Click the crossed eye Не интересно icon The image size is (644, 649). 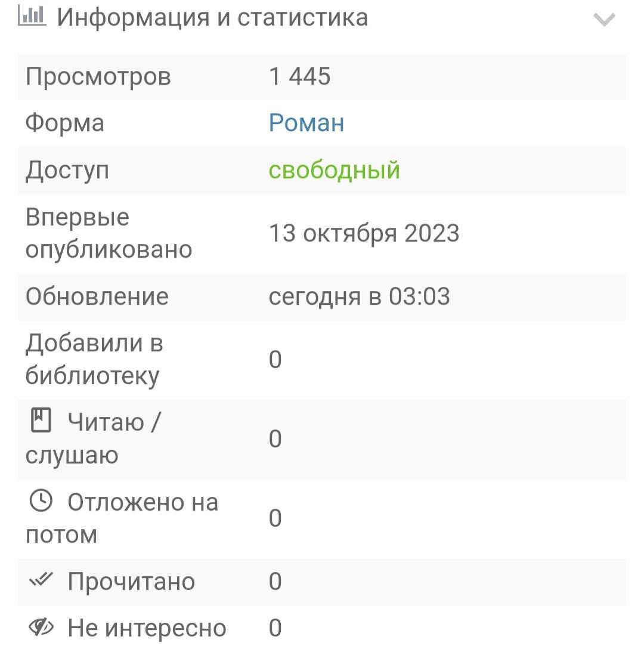coord(41,627)
